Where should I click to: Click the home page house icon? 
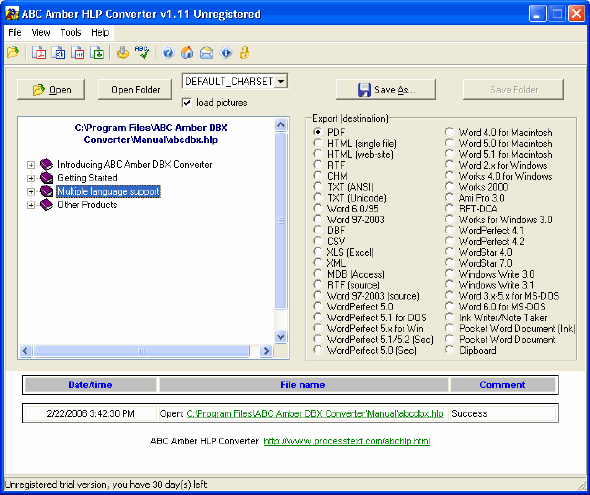pyautogui.click(x=187, y=52)
